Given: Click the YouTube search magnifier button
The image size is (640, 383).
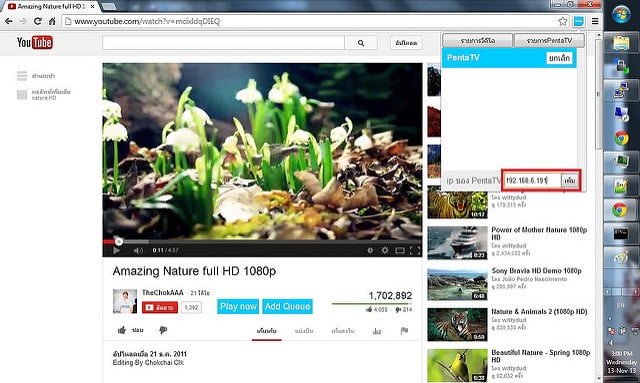Looking at the screenshot, I should pos(361,43).
